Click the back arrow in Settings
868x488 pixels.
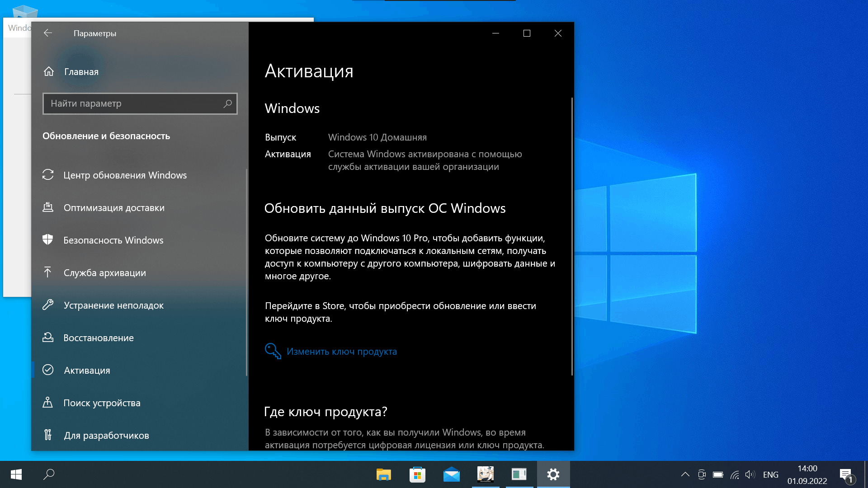48,33
